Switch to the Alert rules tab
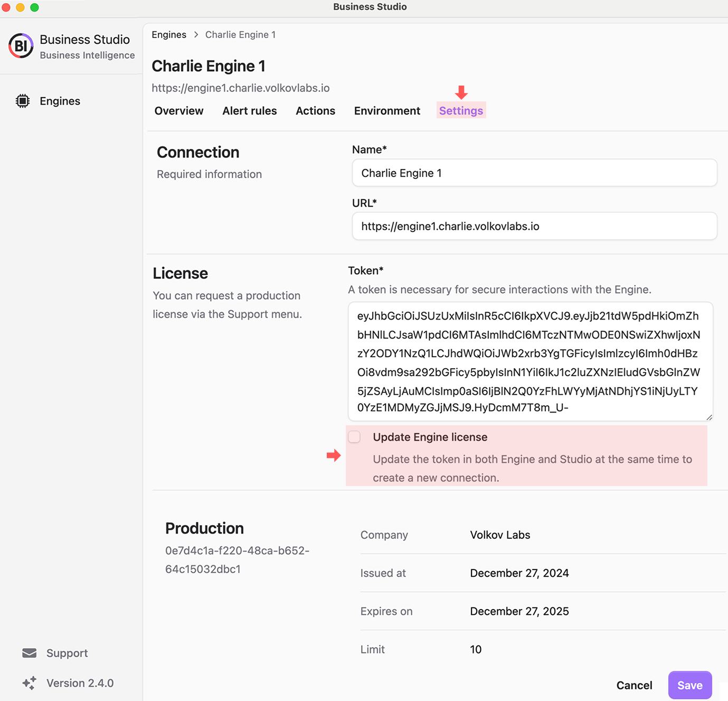The image size is (728, 701). [x=250, y=111]
